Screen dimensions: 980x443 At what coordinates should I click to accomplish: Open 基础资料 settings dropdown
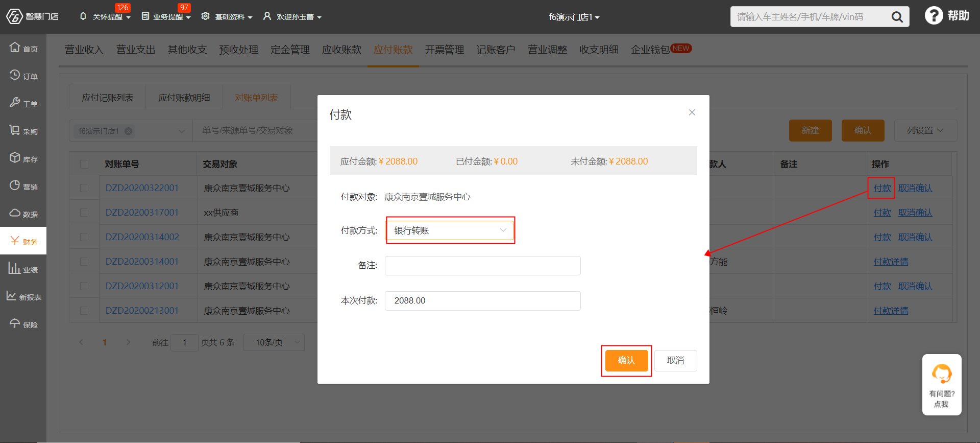click(227, 16)
